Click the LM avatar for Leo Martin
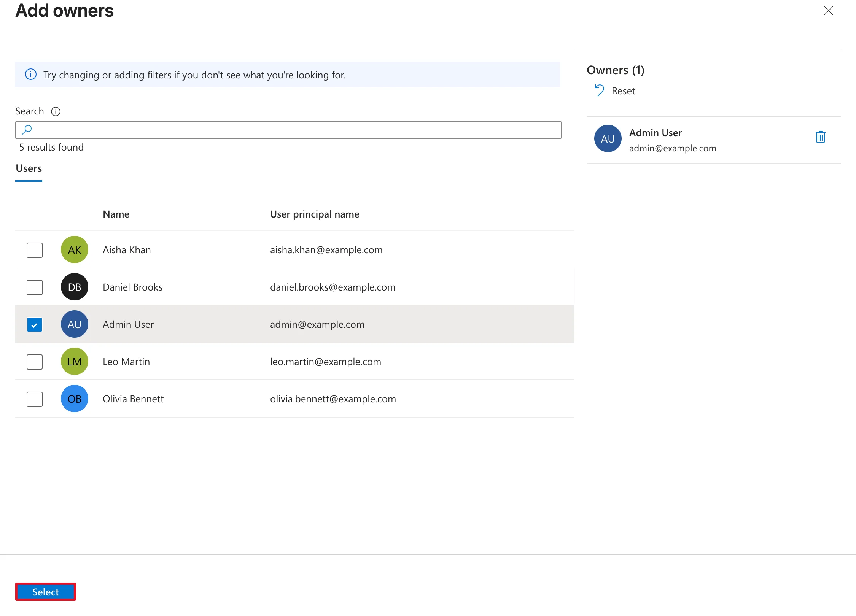The height and width of the screenshot is (616, 856). tap(75, 361)
